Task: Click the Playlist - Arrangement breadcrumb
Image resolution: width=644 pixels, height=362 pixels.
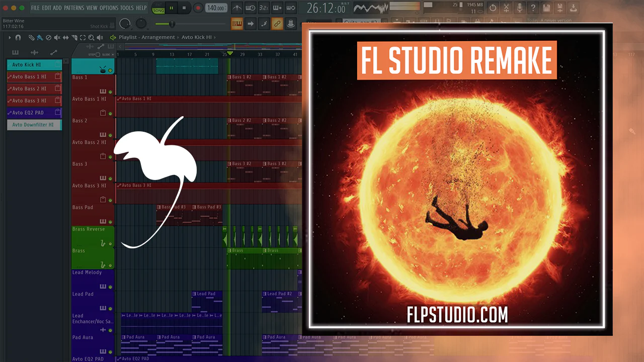Action: [147, 37]
